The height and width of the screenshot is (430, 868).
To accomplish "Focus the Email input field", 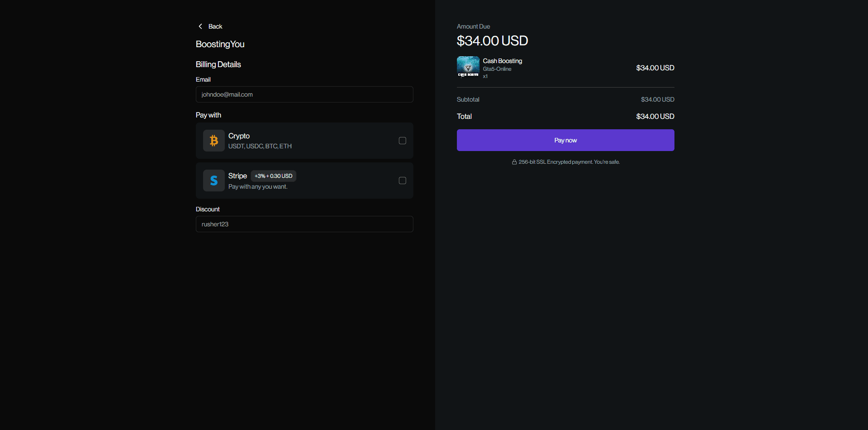I will (305, 94).
